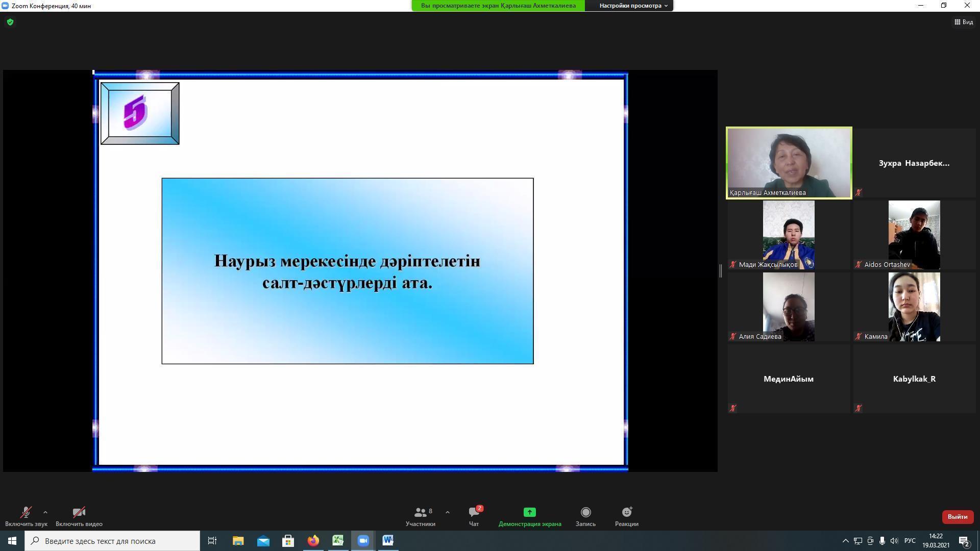Open the Вид view menu

964,22
